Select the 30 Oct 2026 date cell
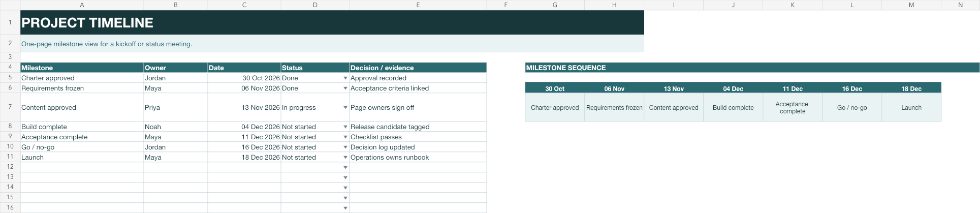This screenshot has height=213, width=980. point(244,78)
